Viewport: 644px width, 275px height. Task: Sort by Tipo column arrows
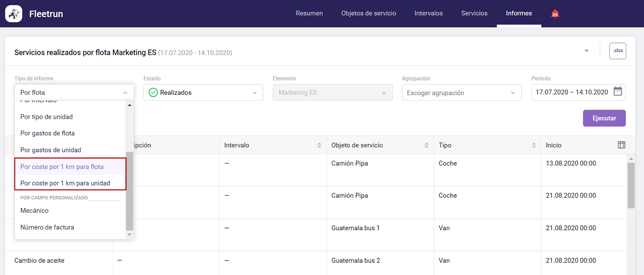pyautogui.click(x=534, y=145)
